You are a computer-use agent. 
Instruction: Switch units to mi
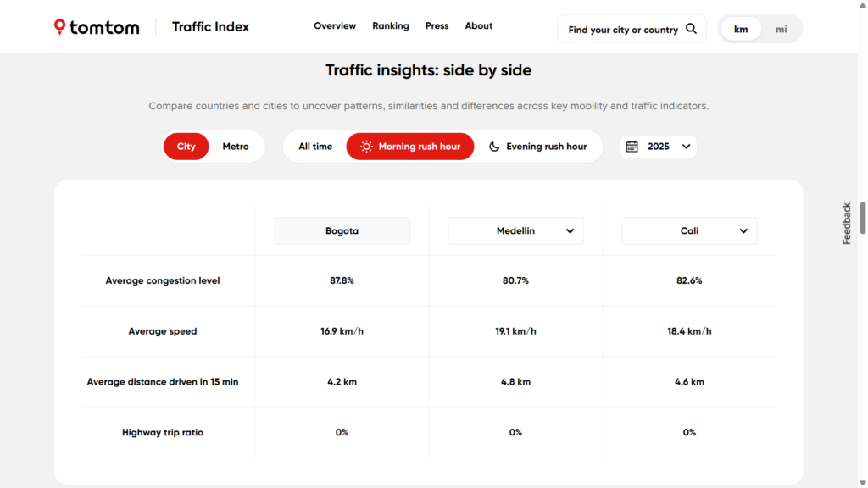[x=781, y=29]
